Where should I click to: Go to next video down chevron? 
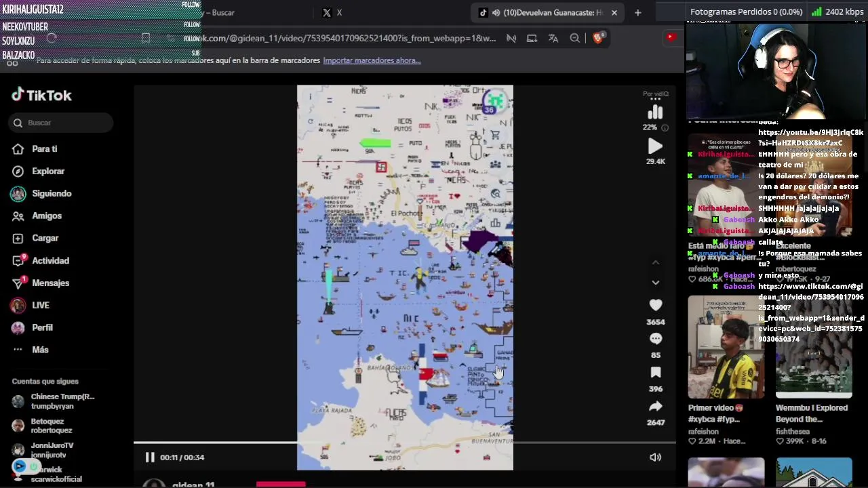(655, 283)
